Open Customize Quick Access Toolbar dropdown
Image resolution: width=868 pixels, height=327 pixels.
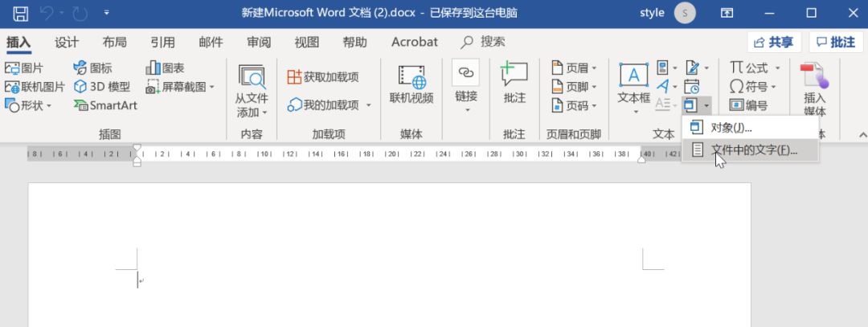coord(106,13)
